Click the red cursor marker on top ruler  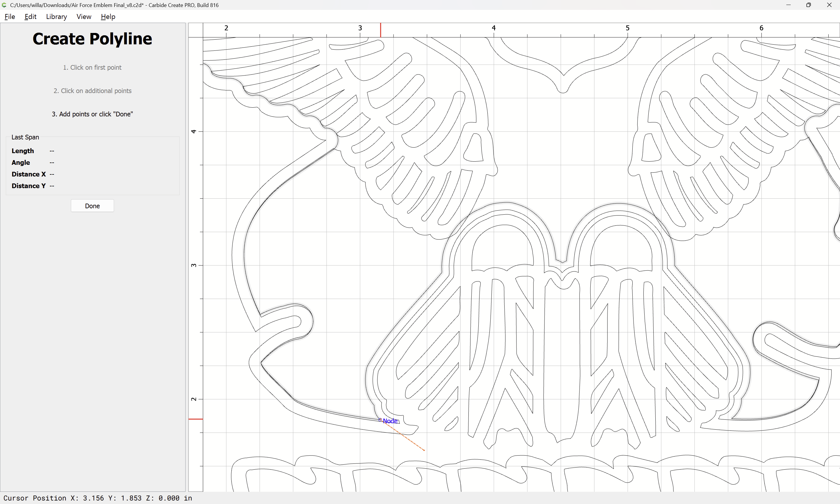point(381,30)
